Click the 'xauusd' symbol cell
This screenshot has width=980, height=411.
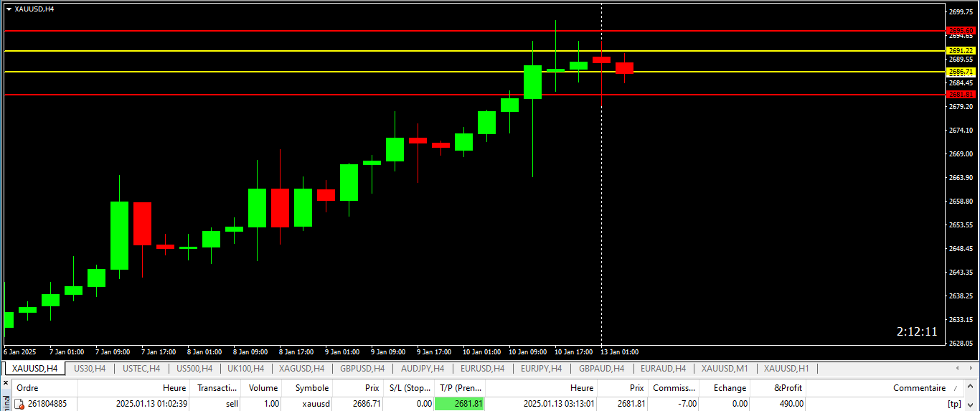tap(316, 404)
